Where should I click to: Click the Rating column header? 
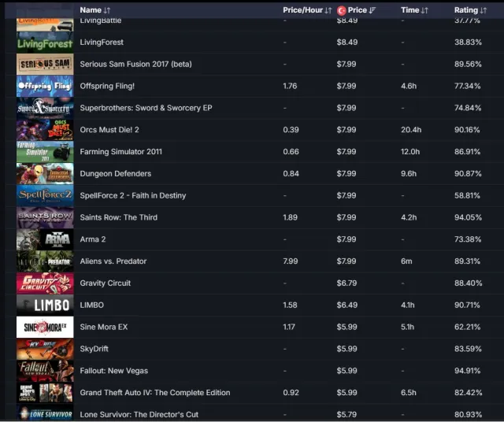click(x=465, y=10)
